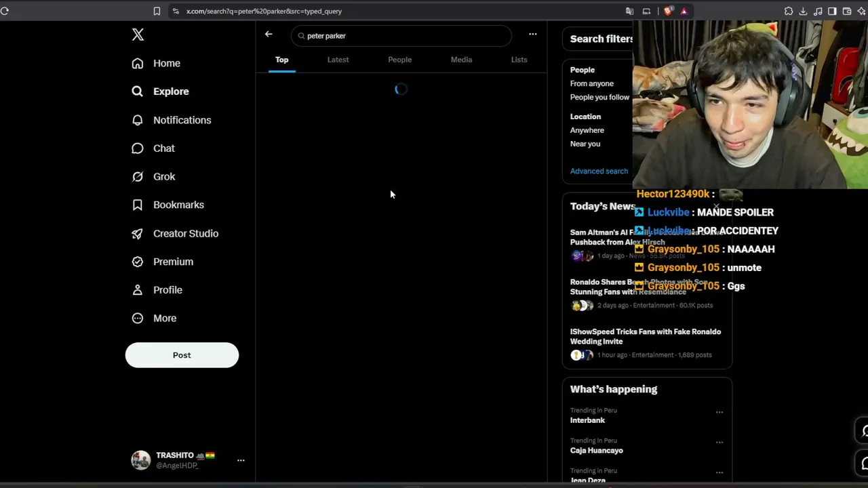Open the Advanced search link

pyautogui.click(x=599, y=171)
